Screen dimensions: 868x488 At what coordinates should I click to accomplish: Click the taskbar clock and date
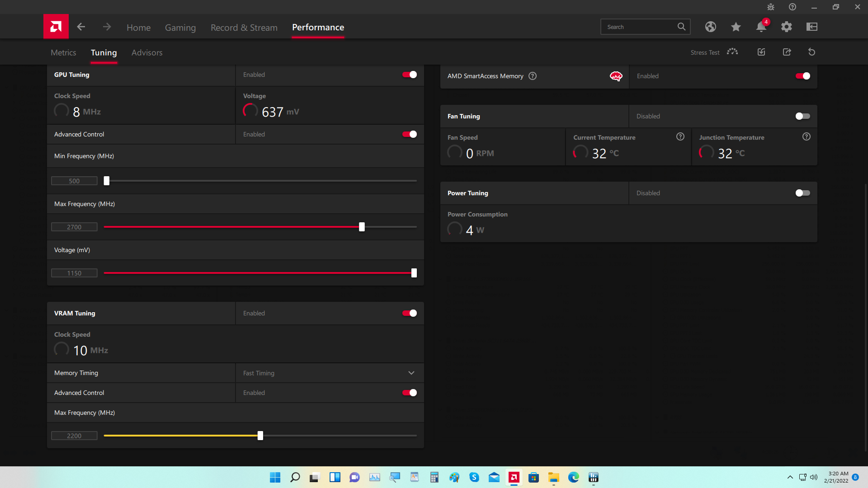(836, 477)
